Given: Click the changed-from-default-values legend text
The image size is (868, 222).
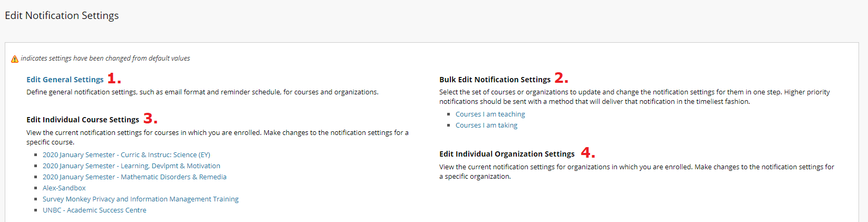Looking at the screenshot, I should (x=105, y=59).
